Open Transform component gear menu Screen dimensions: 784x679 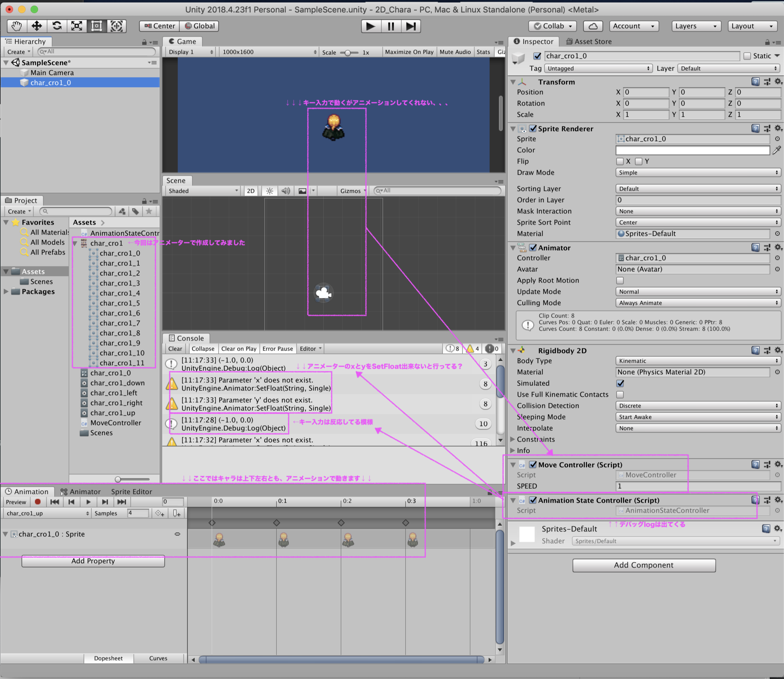pyautogui.click(x=778, y=81)
